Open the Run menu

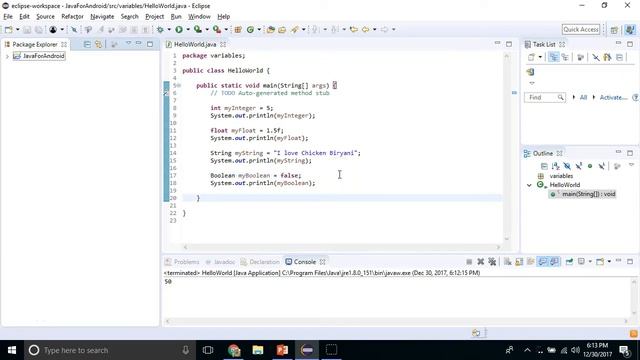176,16
